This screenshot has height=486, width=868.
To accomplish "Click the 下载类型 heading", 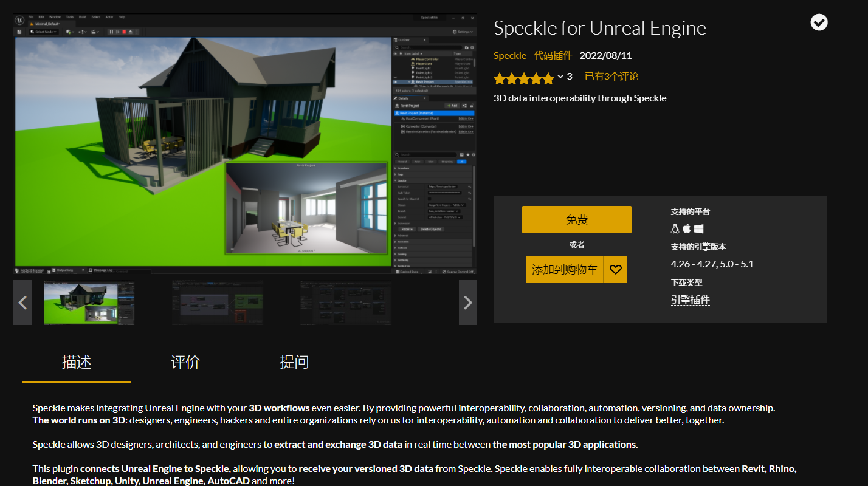I will click(687, 282).
